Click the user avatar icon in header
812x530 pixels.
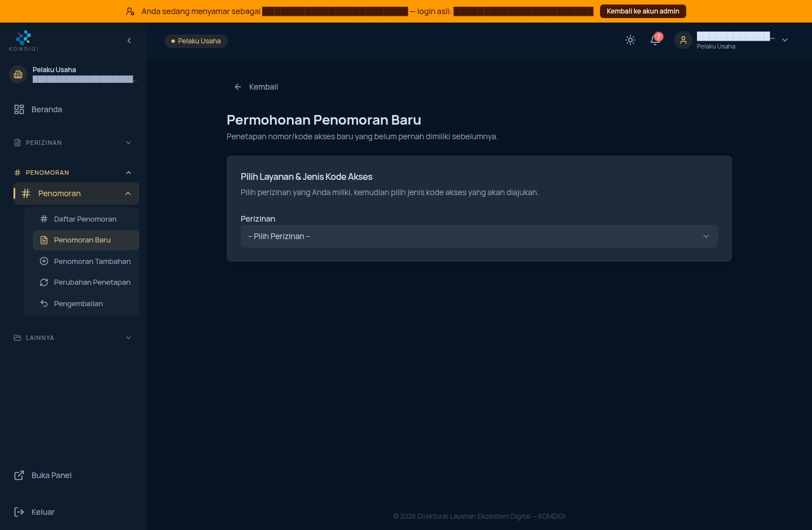coord(683,40)
